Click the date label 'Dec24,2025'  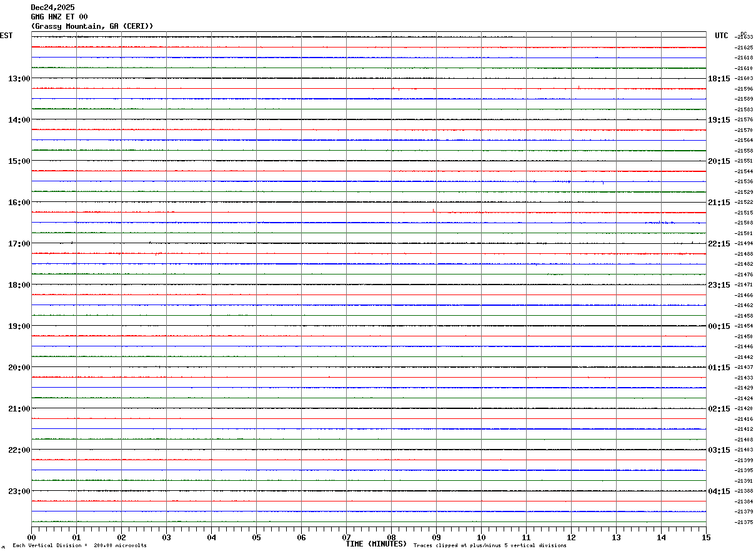52,8
